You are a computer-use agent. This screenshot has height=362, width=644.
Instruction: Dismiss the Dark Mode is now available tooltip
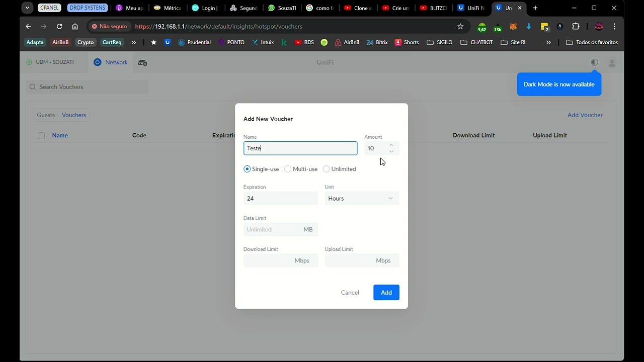[x=559, y=84]
